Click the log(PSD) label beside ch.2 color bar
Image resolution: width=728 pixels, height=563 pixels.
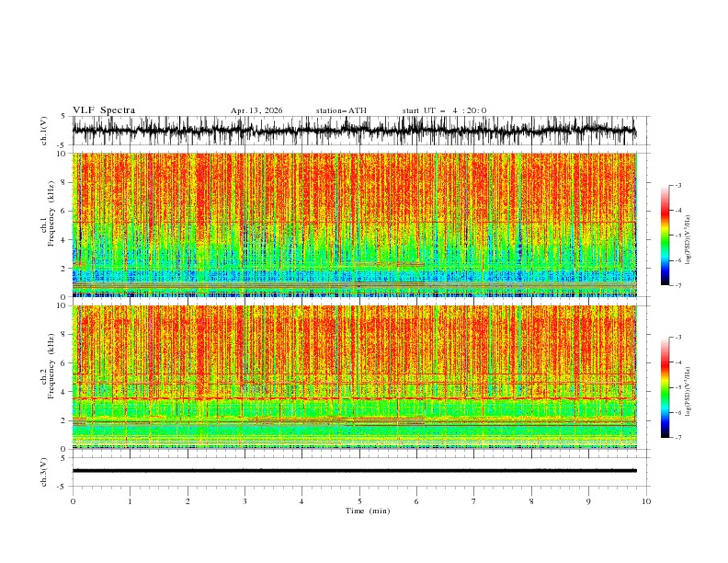(688, 392)
